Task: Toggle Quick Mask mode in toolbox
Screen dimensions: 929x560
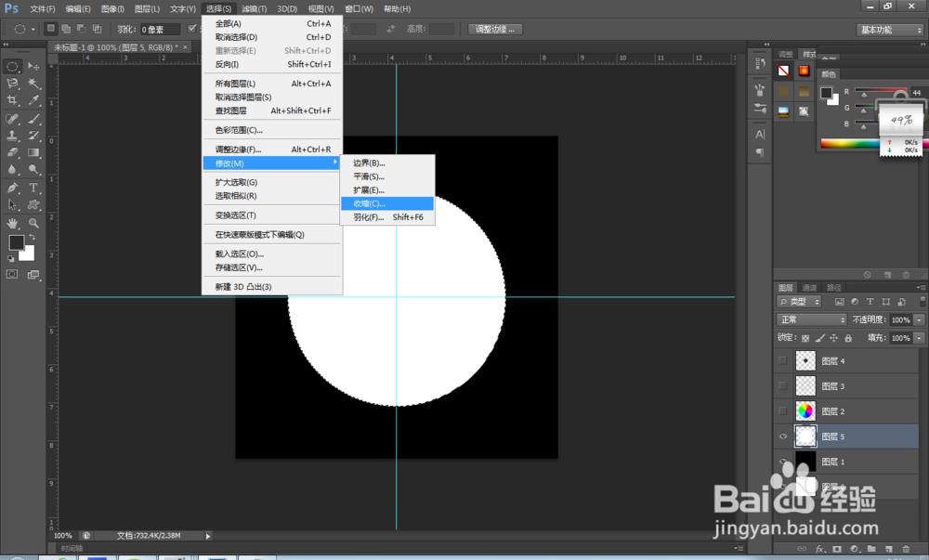Action: (x=12, y=274)
